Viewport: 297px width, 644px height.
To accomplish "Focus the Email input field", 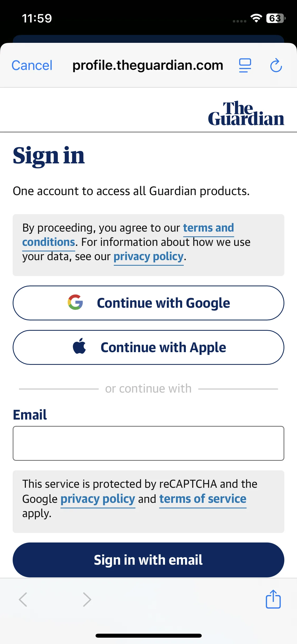I will [x=148, y=443].
